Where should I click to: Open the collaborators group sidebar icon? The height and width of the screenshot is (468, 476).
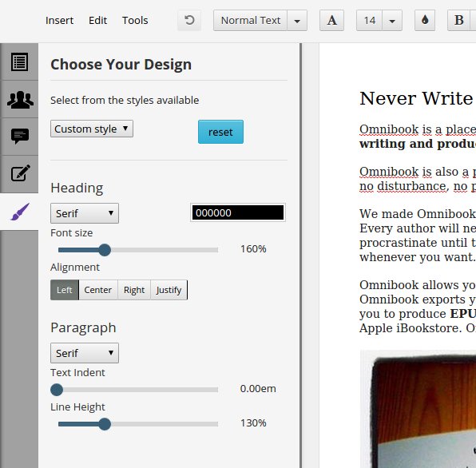[20, 100]
